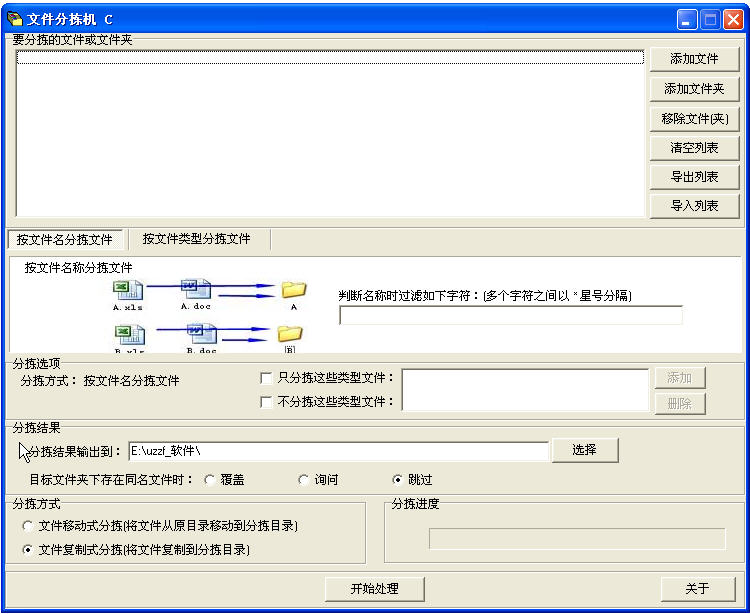The height and width of the screenshot is (614, 750).
Task: Click the 文件分拣机 title bar app icon
Action: tap(15, 19)
